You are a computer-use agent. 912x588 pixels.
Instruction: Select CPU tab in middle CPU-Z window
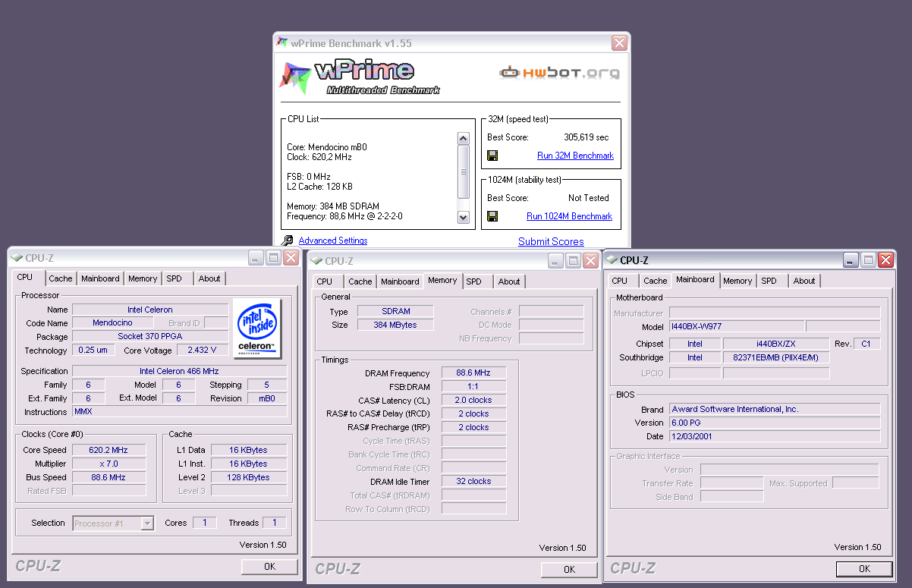[x=325, y=281]
